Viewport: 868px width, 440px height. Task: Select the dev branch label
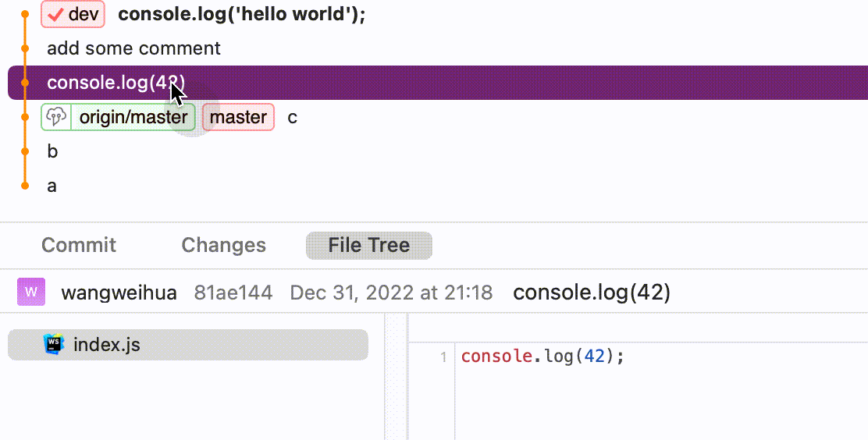pyautogui.click(x=73, y=14)
